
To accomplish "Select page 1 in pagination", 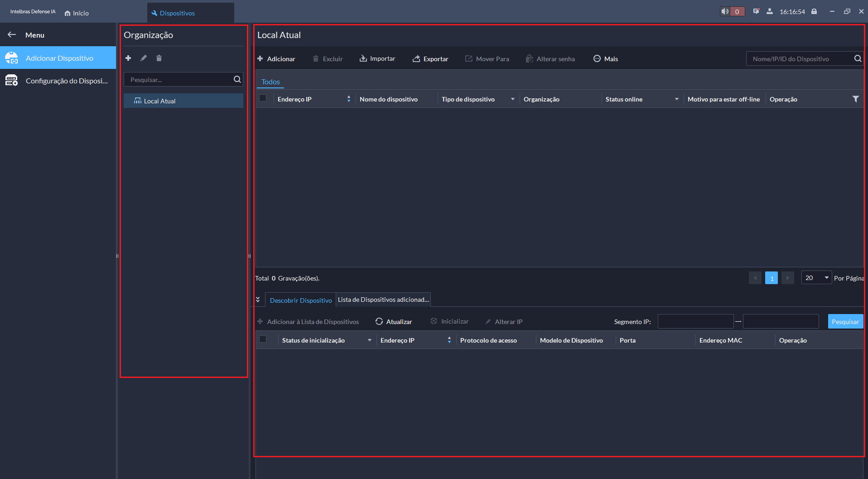I will click(x=772, y=278).
